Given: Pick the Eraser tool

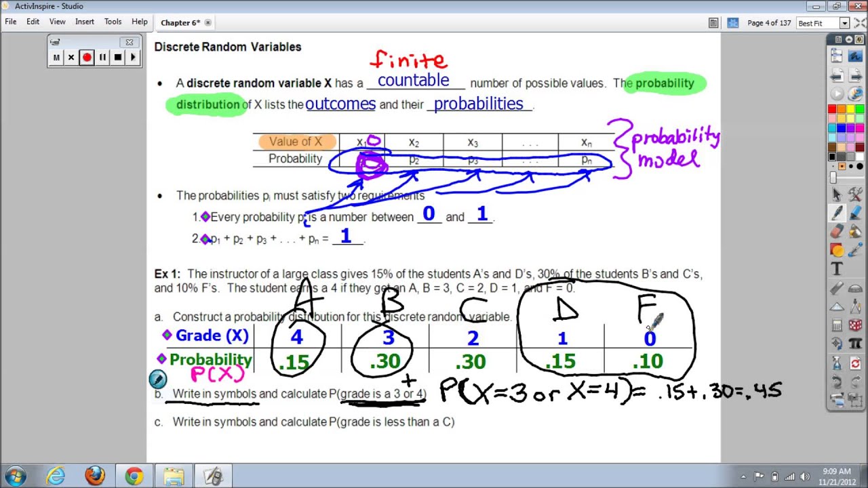Looking at the screenshot, I should pos(837,231).
